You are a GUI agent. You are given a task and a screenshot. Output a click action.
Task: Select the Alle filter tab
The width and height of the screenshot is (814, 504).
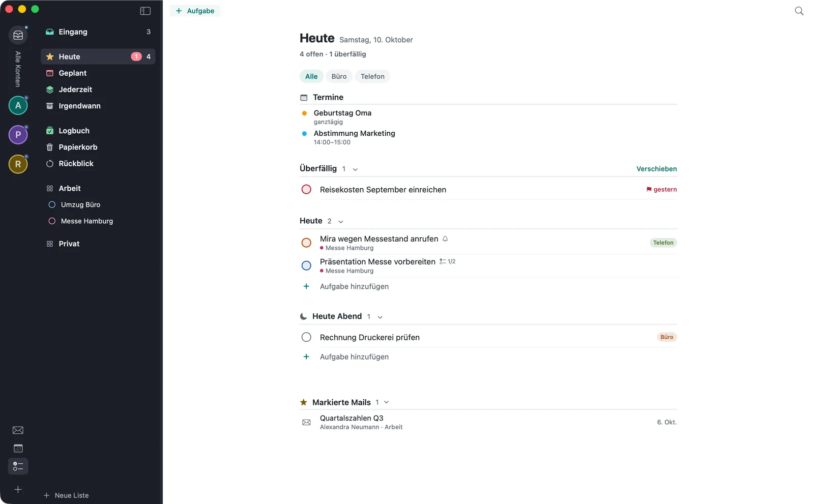[x=311, y=76]
